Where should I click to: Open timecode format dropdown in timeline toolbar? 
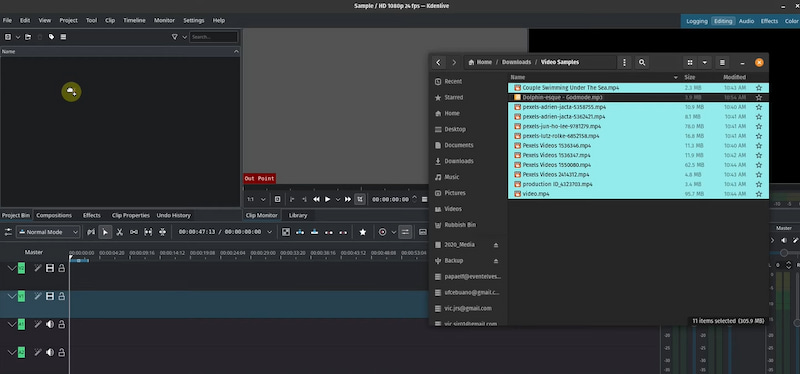270,232
